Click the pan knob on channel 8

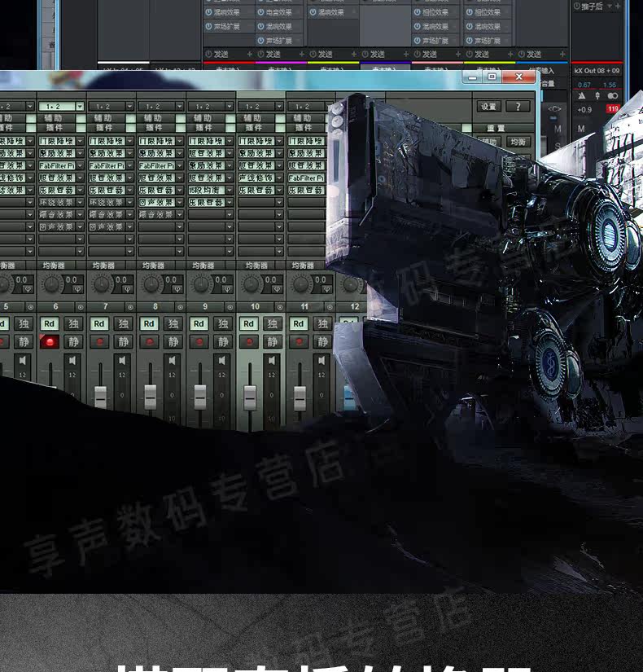click(151, 284)
